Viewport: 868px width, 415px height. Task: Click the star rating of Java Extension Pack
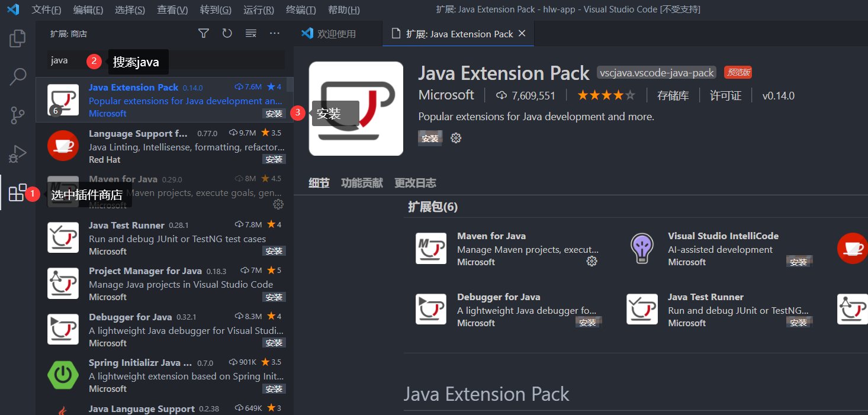tap(606, 95)
